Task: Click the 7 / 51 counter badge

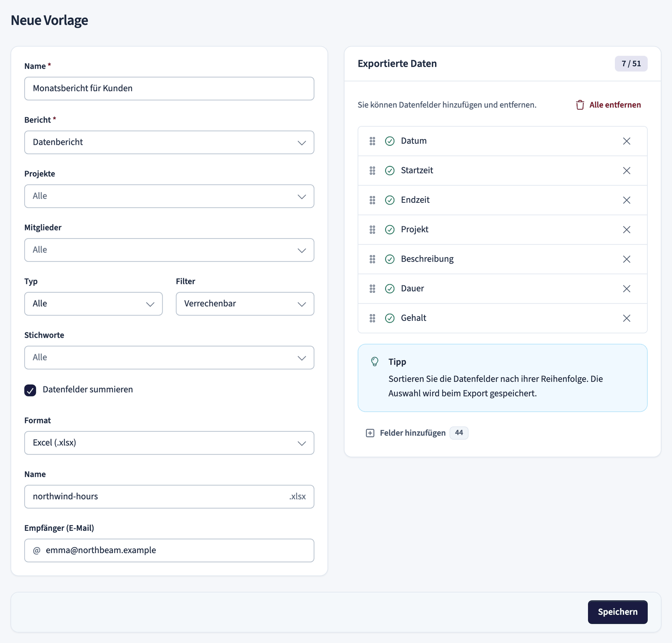Action: tap(631, 64)
